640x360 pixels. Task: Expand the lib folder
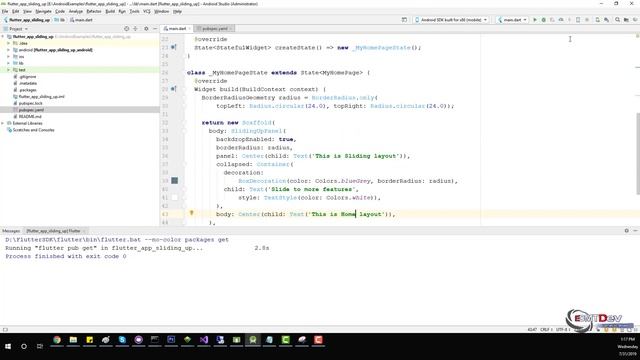tap(9, 63)
